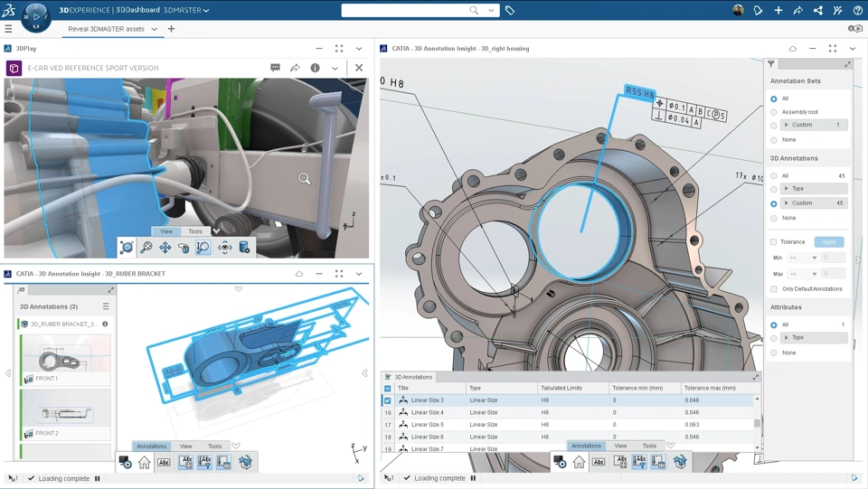This screenshot has height=489, width=868.
Task: Select Assembly root radio under Annotation Sets
Action: [x=774, y=112]
